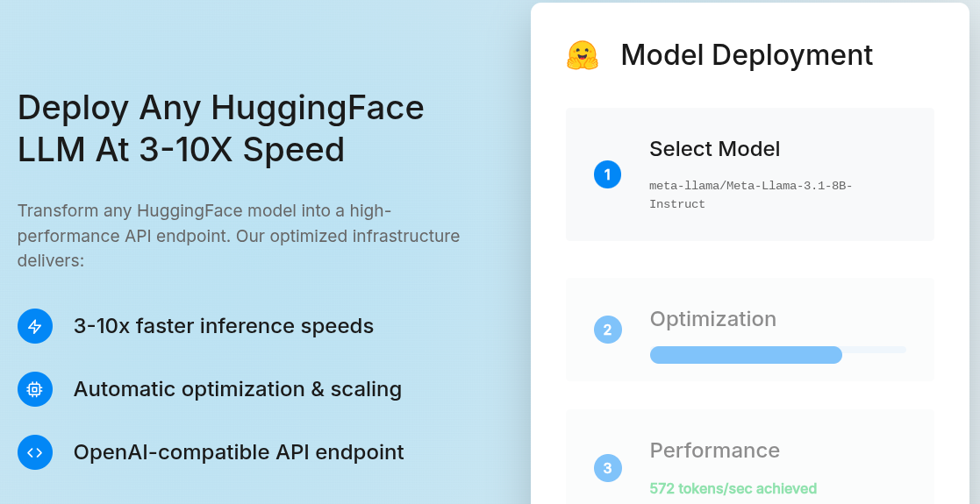Click the Select Model step title

coord(714,149)
